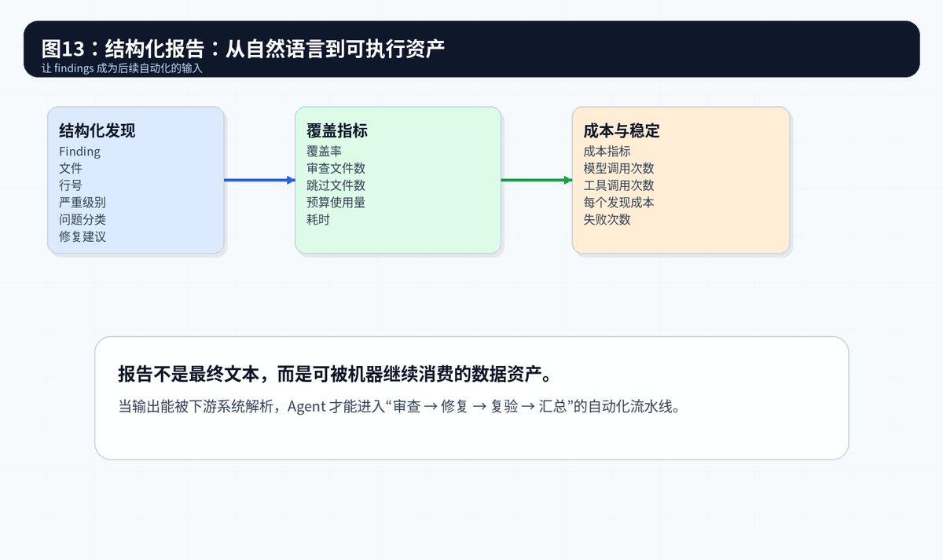
Task: Select the 跳过文件数 entry
Action: point(336,185)
